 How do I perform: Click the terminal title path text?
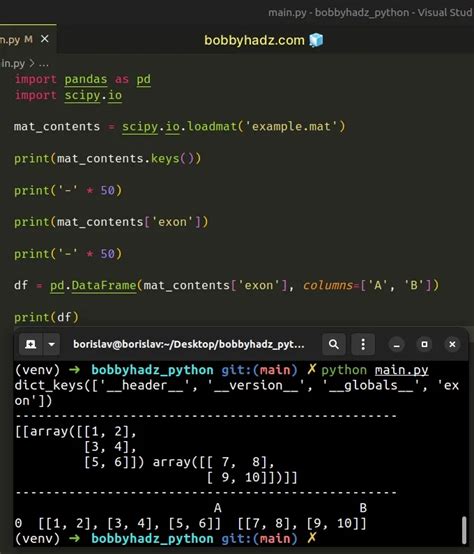pyautogui.click(x=189, y=344)
